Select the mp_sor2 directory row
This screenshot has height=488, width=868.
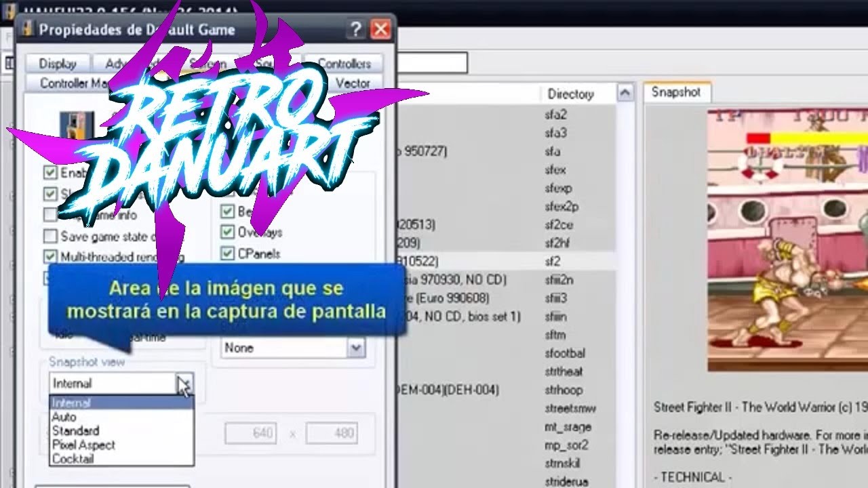[566, 445]
